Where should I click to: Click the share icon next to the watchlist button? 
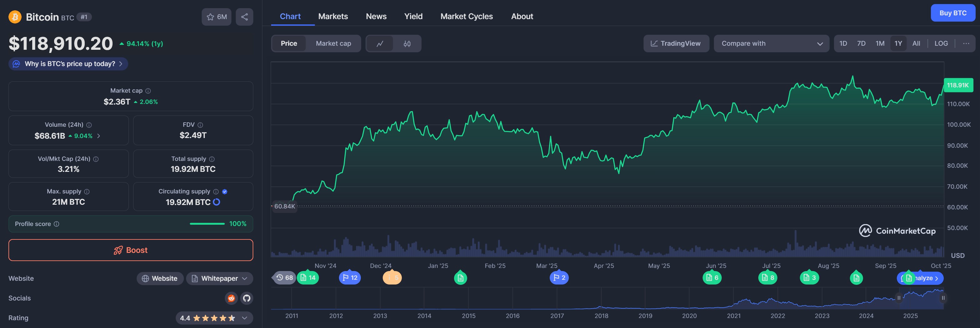(x=244, y=17)
